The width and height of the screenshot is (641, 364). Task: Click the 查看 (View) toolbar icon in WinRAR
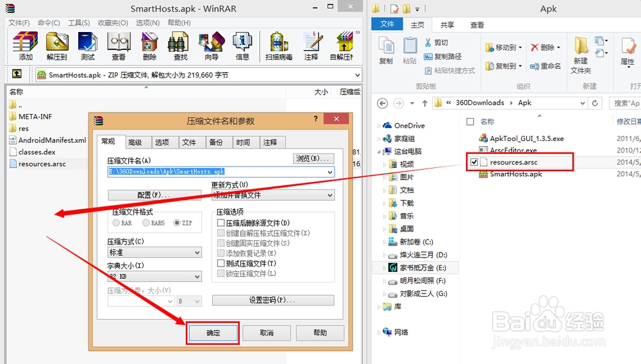click(x=119, y=45)
